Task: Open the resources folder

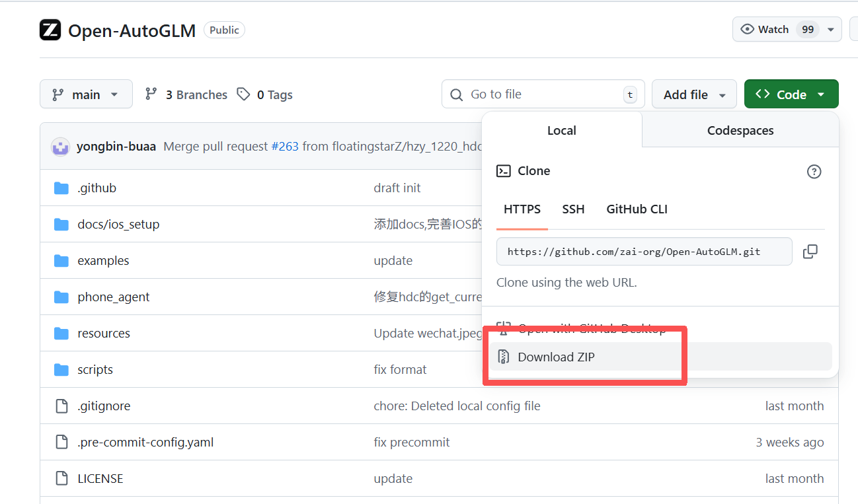Action: (x=104, y=334)
